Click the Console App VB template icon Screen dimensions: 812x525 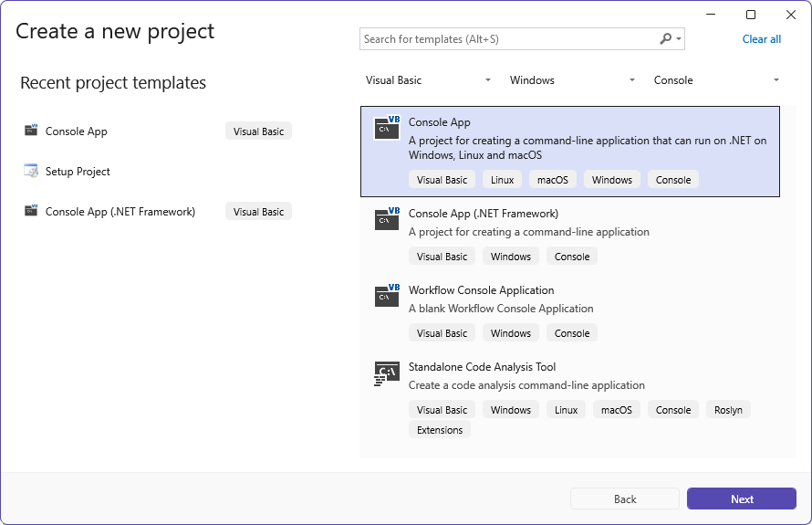click(x=387, y=128)
